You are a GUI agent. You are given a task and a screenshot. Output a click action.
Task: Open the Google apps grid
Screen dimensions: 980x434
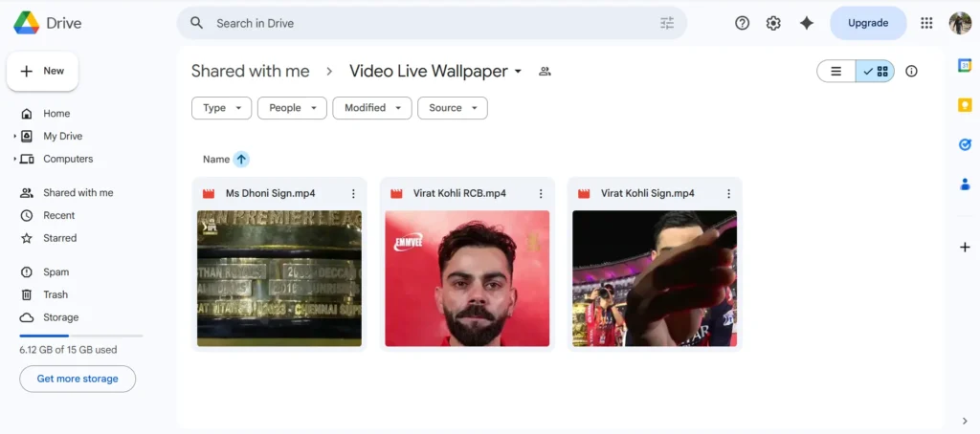926,23
